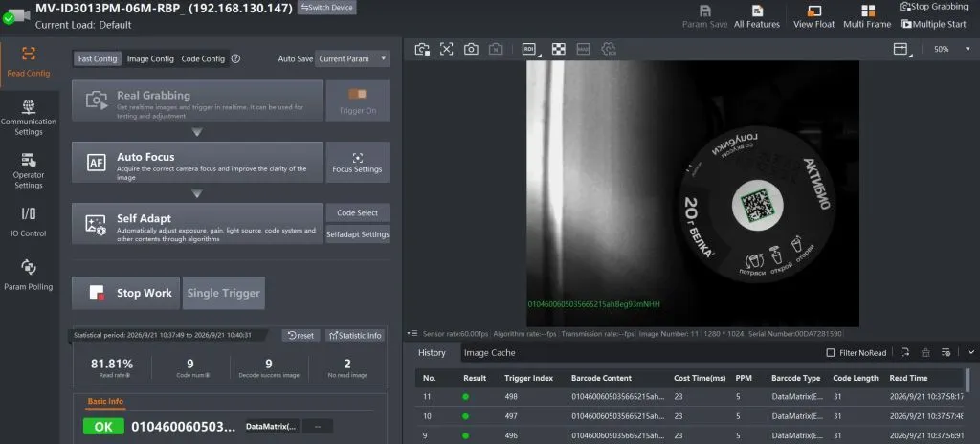Open Operator Settings in the sidebar
This screenshot has width=980, height=444.
tap(28, 170)
